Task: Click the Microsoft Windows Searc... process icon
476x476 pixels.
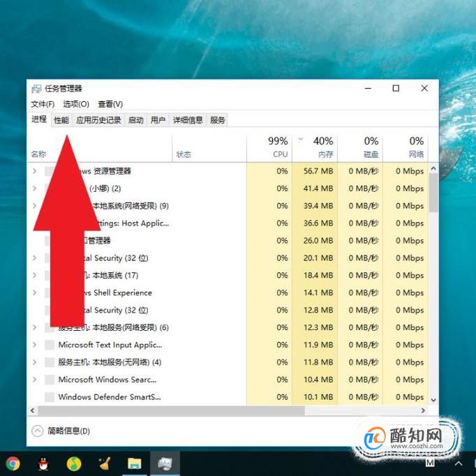Action: tap(50, 380)
